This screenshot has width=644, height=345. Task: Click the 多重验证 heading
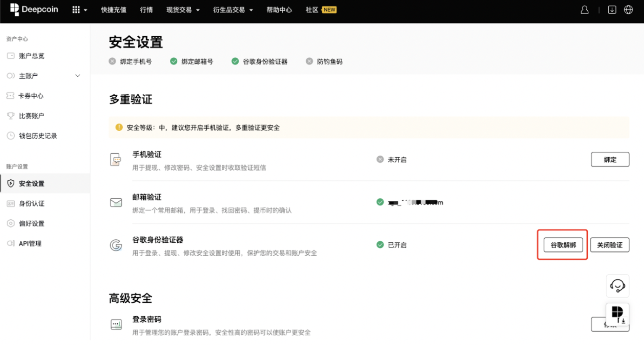pos(131,99)
